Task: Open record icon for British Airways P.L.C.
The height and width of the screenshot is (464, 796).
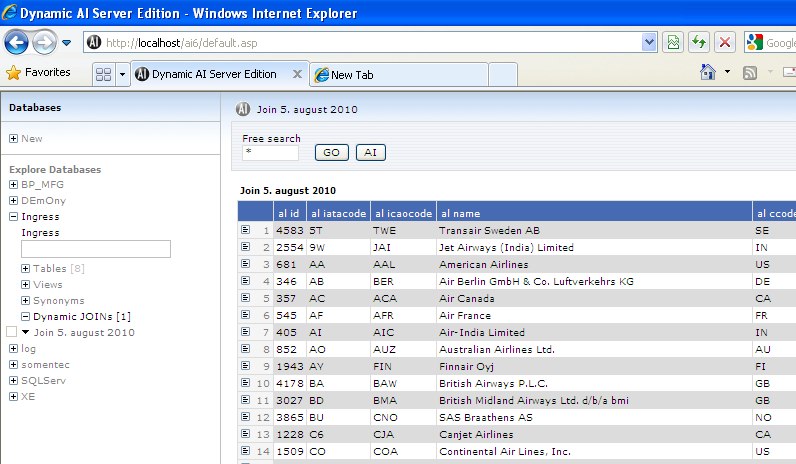Action: [246, 383]
